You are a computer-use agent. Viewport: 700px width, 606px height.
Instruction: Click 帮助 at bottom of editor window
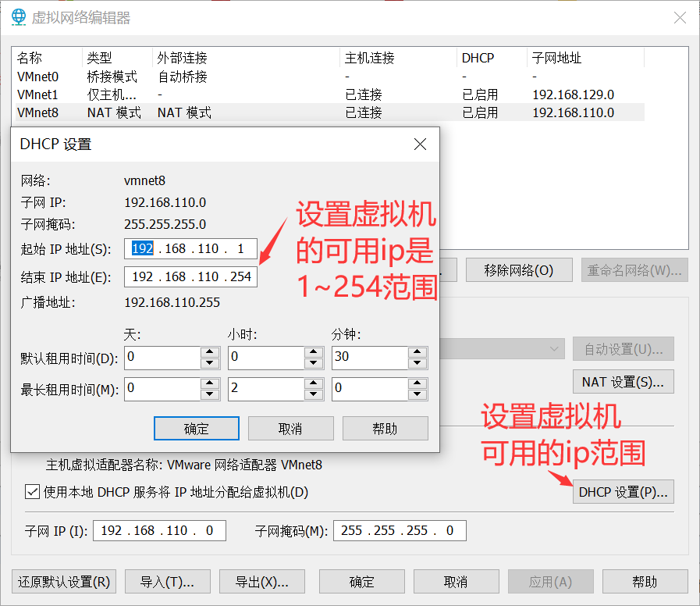coord(645,582)
